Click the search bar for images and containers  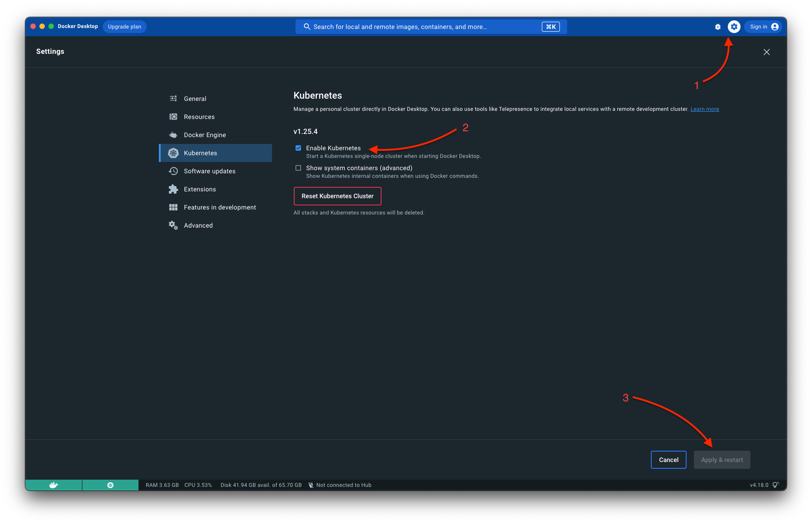pos(430,27)
